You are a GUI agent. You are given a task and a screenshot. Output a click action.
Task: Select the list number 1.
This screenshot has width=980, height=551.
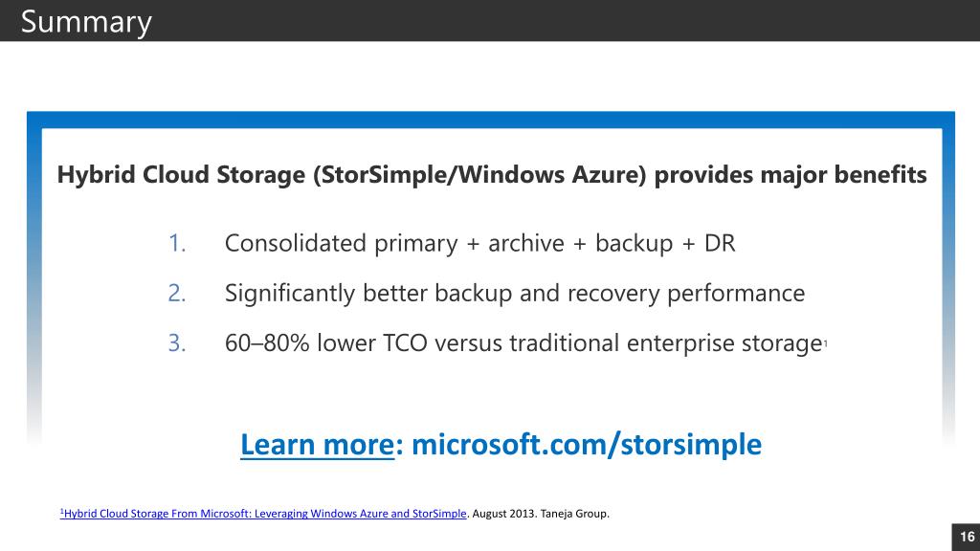[177, 243]
